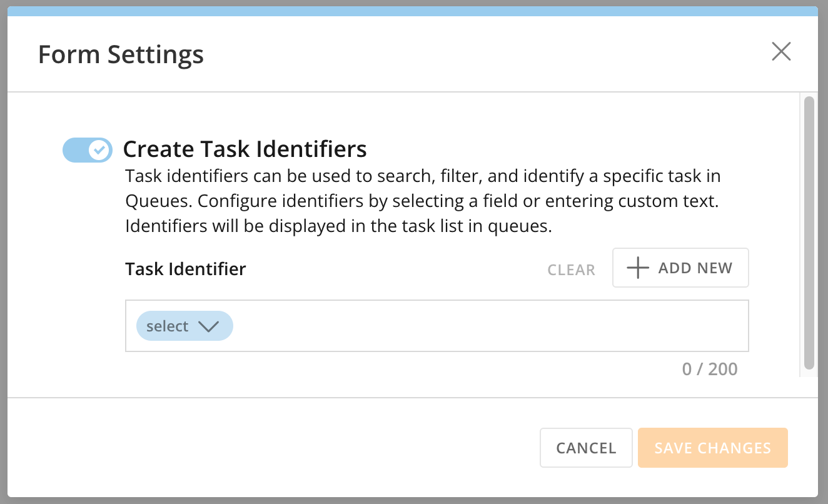Image resolution: width=828 pixels, height=504 pixels.
Task: Click the Create Task Identifiers heading
Action: pos(245,149)
